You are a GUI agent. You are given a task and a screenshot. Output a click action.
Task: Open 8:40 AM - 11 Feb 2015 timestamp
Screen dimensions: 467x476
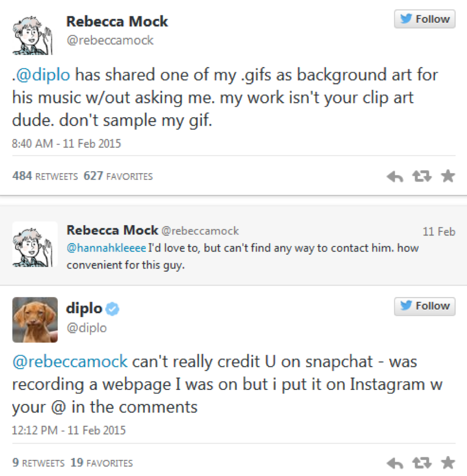(x=66, y=144)
